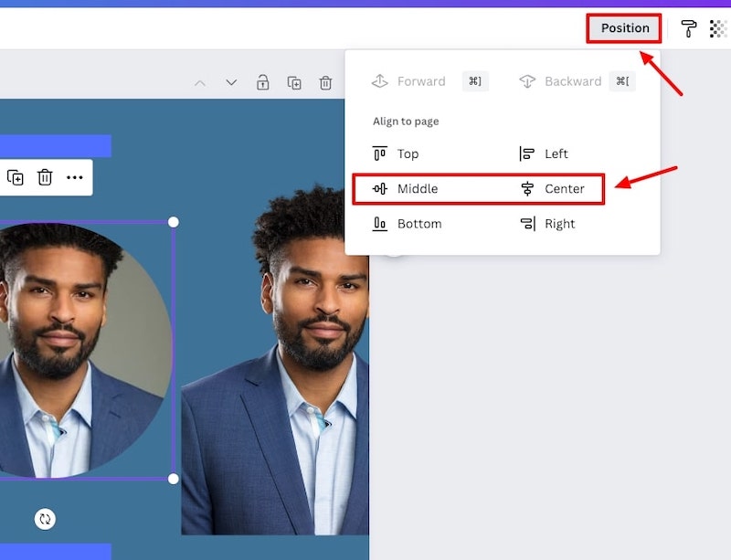Align element to Right of page
Viewport: 731px width, 560px height.
547,224
